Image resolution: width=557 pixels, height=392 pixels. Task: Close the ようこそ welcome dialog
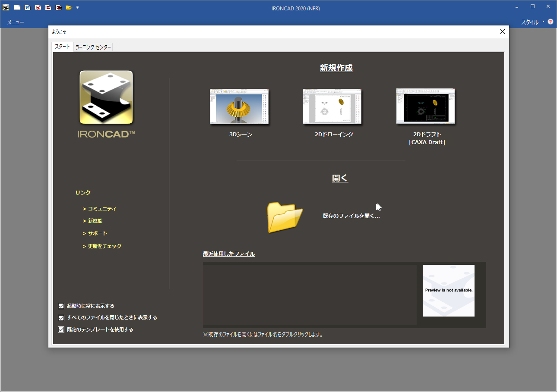pos(502,31)
